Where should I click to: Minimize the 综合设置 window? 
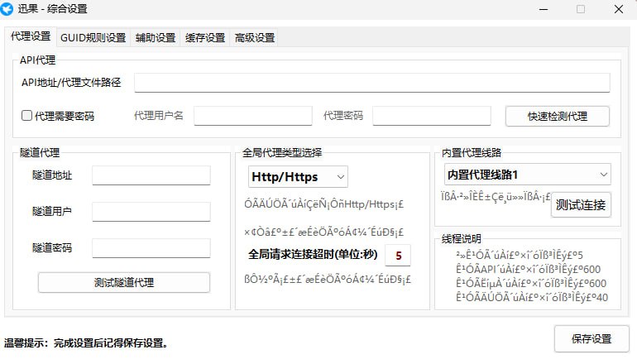pyautogui.click(x=544, y=9)
